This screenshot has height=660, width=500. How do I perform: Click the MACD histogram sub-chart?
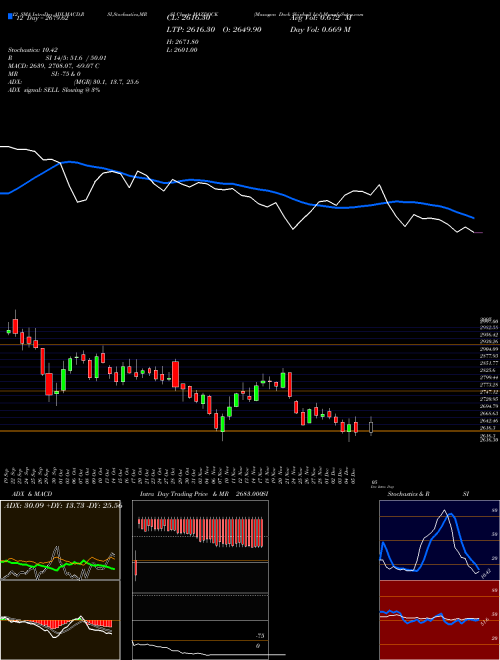pos(60,620)
